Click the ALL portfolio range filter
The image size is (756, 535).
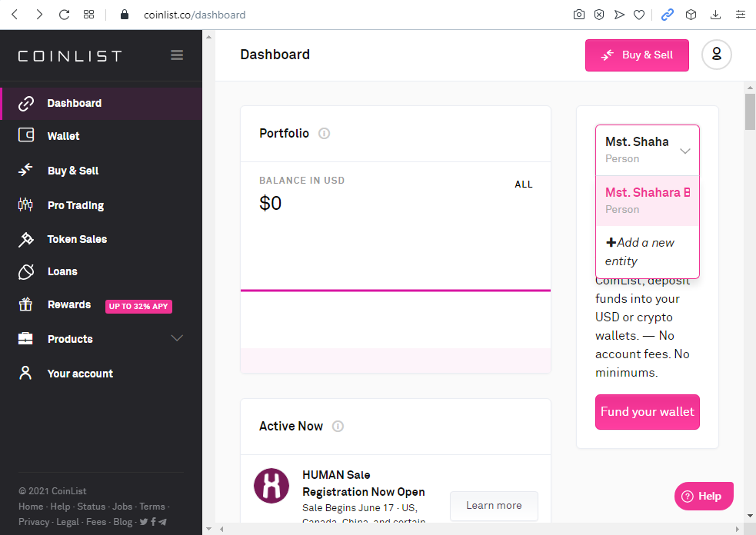(x=523, y=184)
